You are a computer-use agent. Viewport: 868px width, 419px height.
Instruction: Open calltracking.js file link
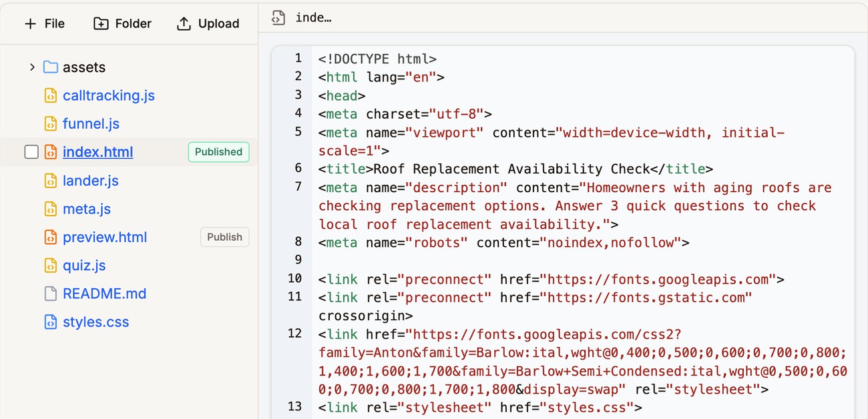point(109,95)
